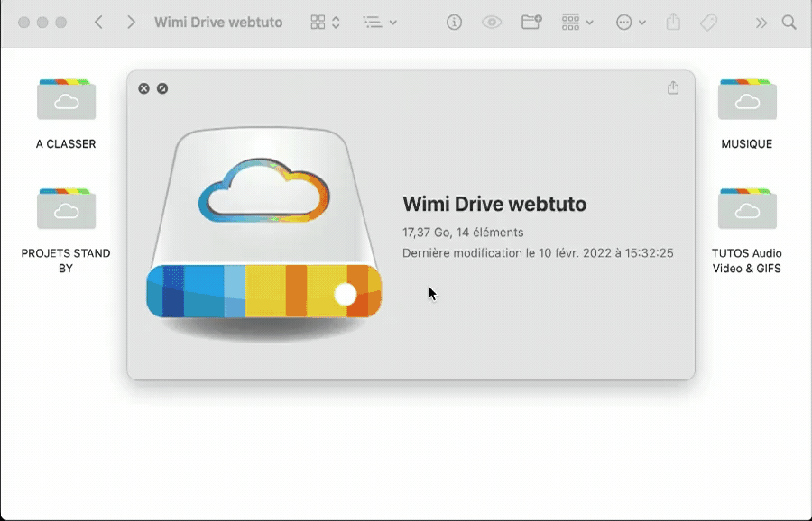The width and height of the screenshot is (812, 521).
Task: Click the Share icon in the Finder toolbar
Action: [673, 22]
